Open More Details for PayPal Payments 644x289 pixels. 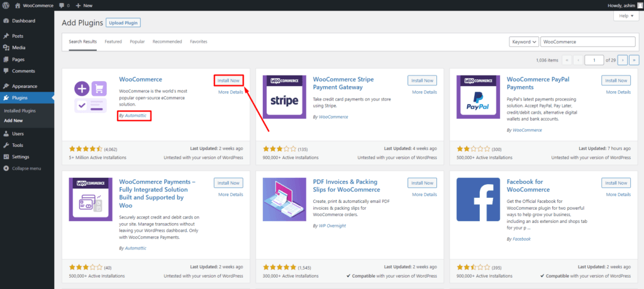[618, 92]
